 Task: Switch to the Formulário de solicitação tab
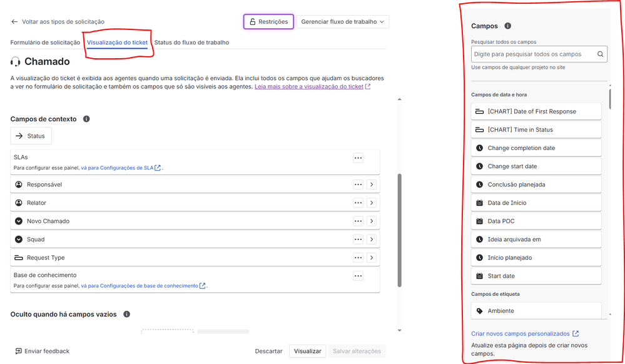(x=45, y=43)
